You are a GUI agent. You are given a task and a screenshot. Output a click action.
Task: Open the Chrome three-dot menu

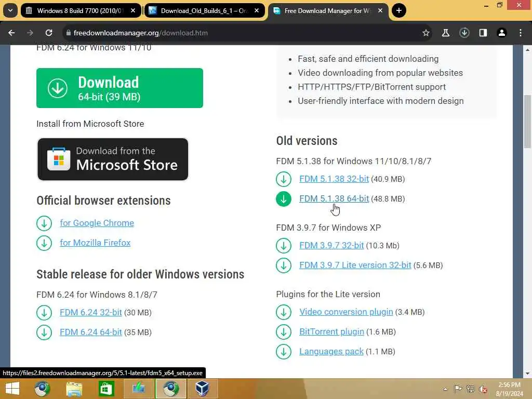click(521, 33)
